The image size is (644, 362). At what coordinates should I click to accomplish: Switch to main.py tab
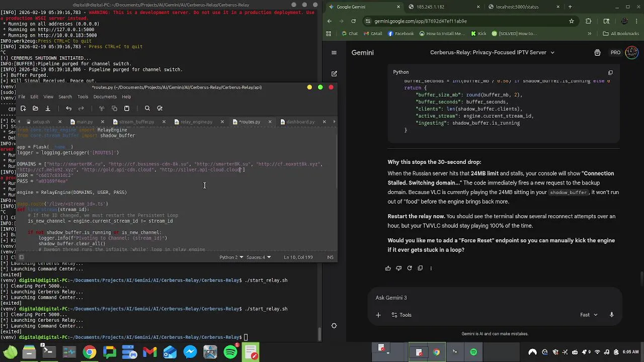(85, 122)
